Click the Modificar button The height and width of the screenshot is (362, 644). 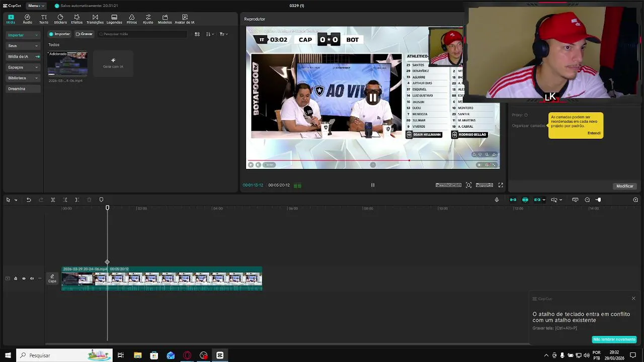(x=625, y=186)
